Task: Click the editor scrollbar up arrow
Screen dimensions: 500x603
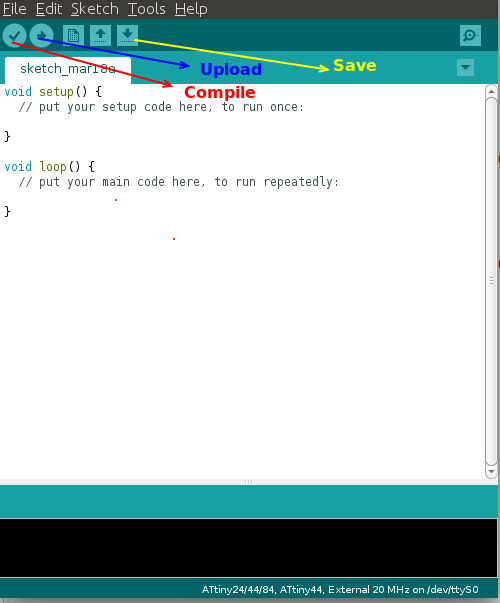Action: 491,92
